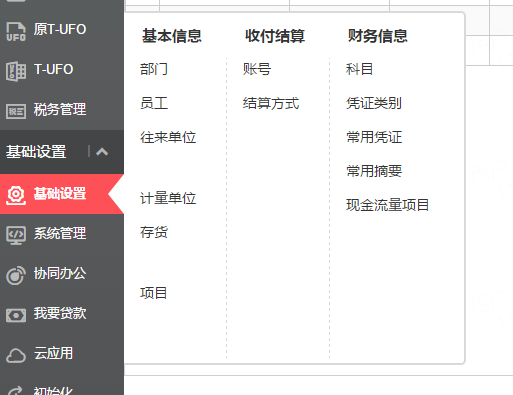Open 结算方式 link
The image size is (513, 395).
pos(271,103)
